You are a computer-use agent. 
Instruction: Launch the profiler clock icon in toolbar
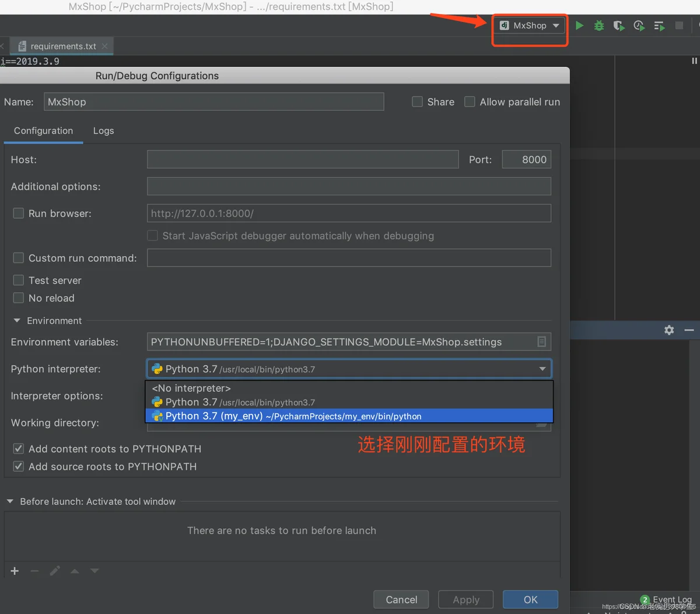[x=639, y=26]
